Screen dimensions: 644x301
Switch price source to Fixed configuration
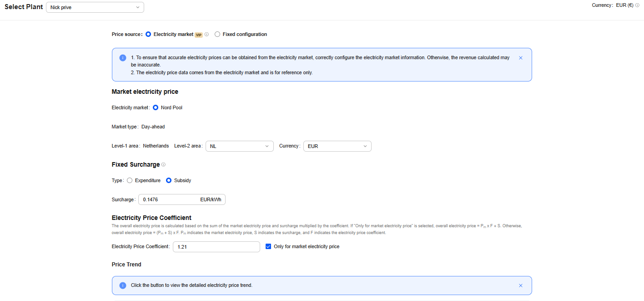[217, 34]
